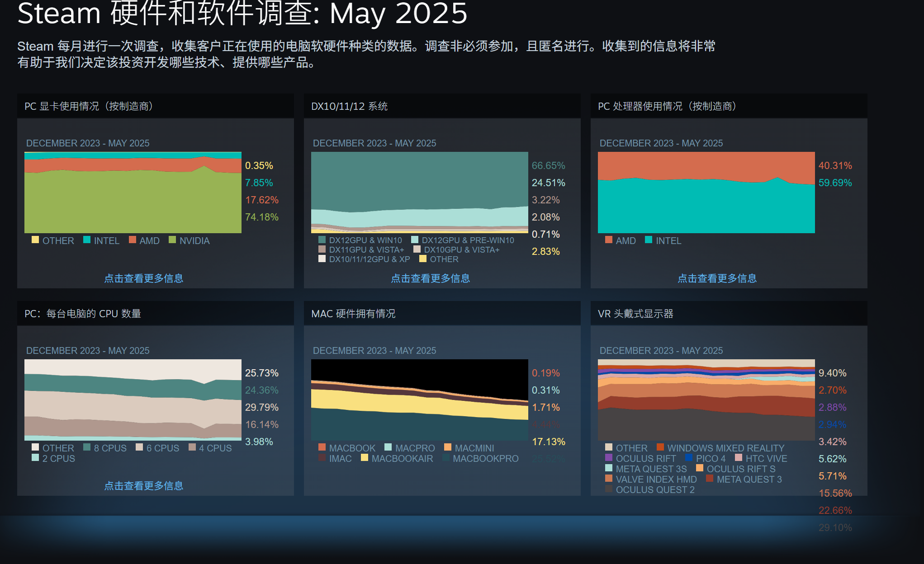The image size is (924, 564).
Task: Click the 59.69% Intel share value
Action: tap(835, 183)
